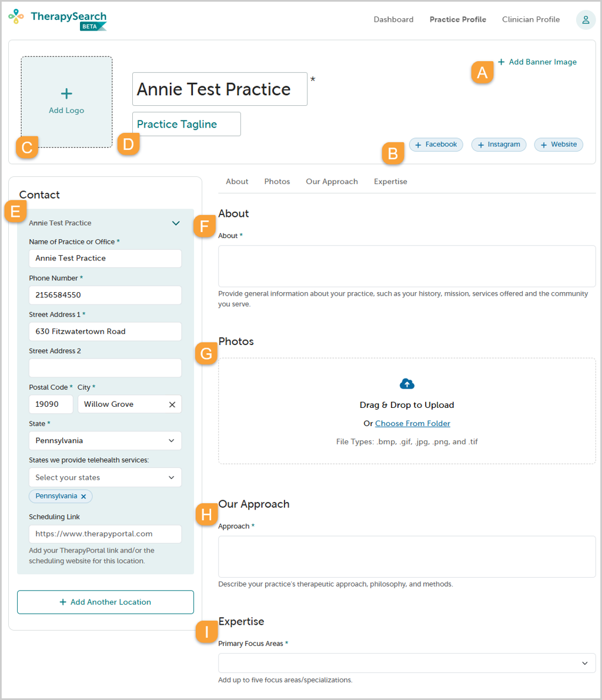Click the TherapySearch logo

(x=58, y=19)
